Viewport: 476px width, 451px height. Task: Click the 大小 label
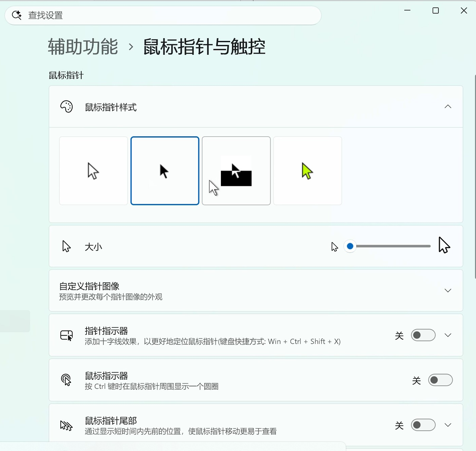coord(93,247)
